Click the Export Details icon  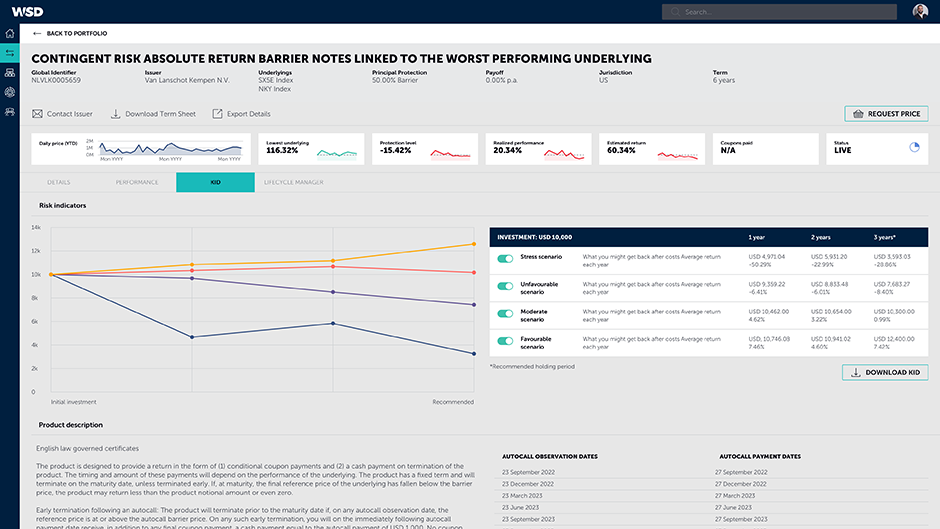coord(217,114)
